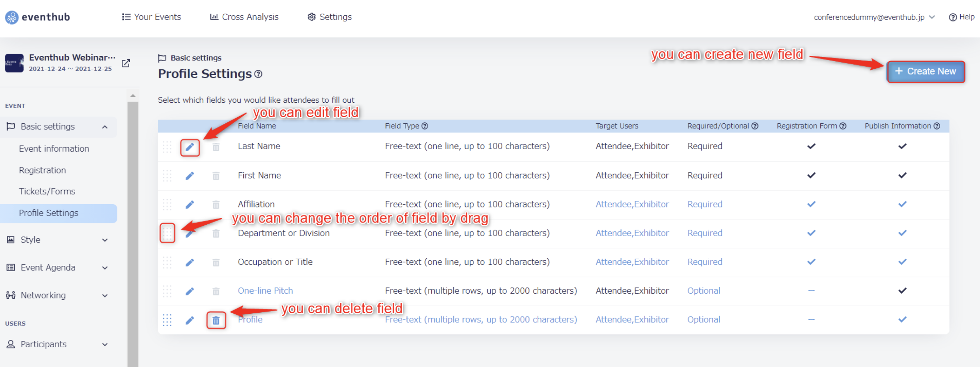Click Registration Form checkmark for Affiliation
Image resolution: width=980 pixels, height=367 pixels.
[811, 204]
